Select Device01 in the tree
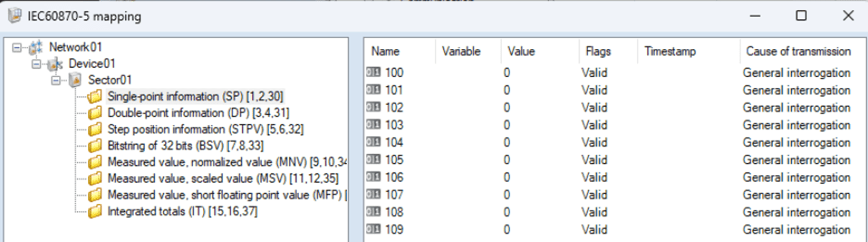This screenshot has width=868, height=242. (x=92, y=64)
